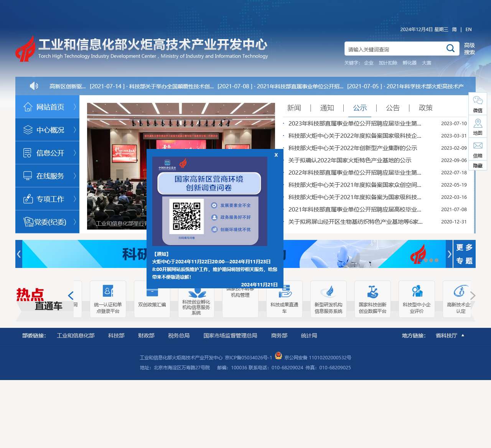Switch to the 公告 tab
This screenshot has height=448, width=491.
coord(393,108)
